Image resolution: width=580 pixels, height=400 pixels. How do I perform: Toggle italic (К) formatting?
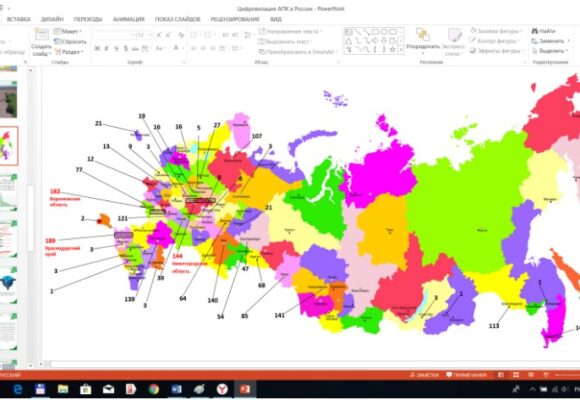click(x=107, y=48)
